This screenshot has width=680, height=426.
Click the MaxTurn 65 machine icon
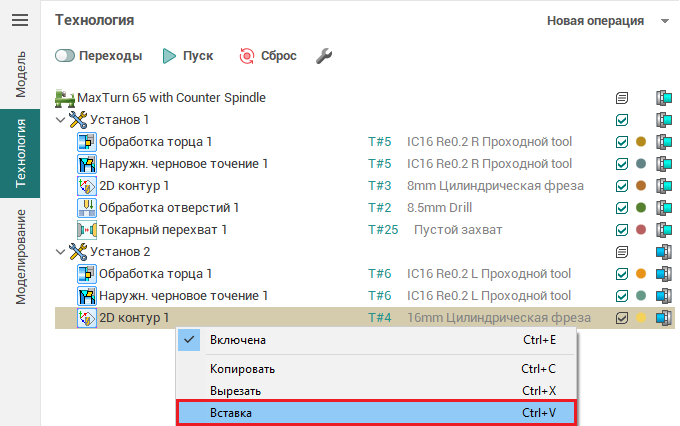(x=65, y=98)
